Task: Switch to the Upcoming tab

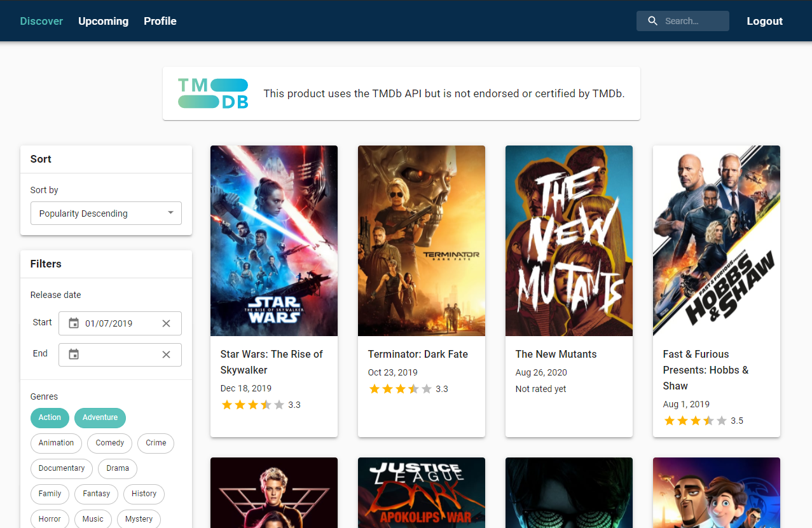Action: pos(103,21)
